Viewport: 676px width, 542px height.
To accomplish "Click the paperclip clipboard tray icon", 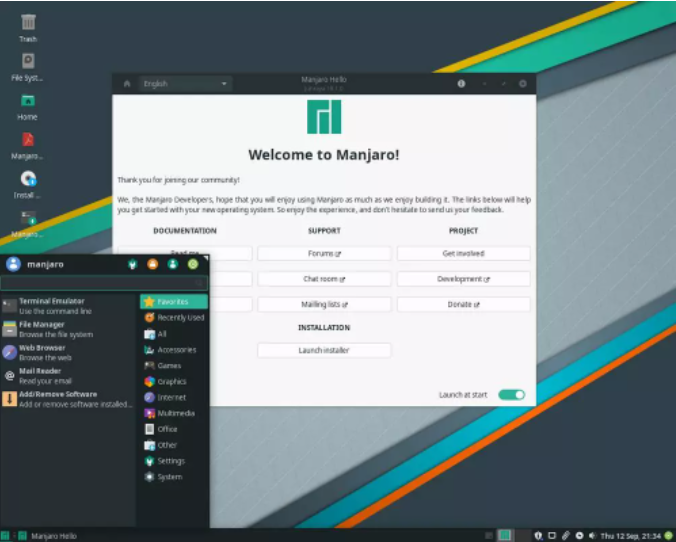I will [x=566, y=536].
